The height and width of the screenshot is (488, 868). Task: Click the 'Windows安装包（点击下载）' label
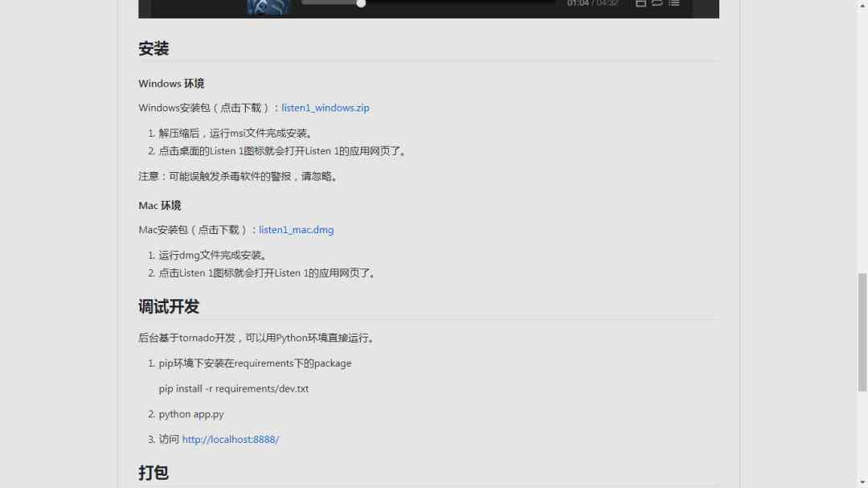pyautogui.click(x=206, y=108)
